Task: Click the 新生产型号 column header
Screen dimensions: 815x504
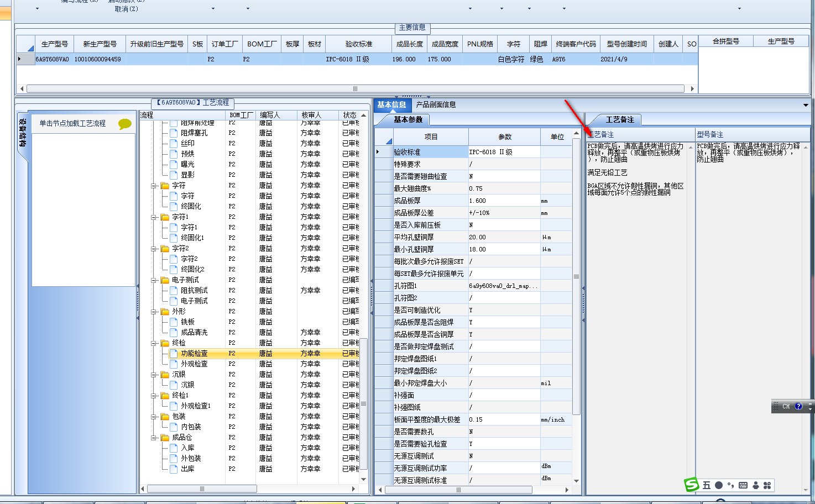Action: pos(100,44)
